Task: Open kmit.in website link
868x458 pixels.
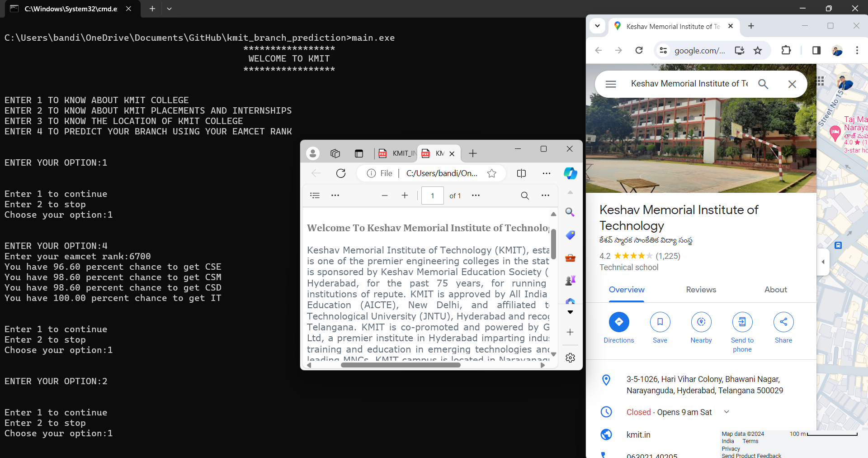Action: click(x=638, y=435)
